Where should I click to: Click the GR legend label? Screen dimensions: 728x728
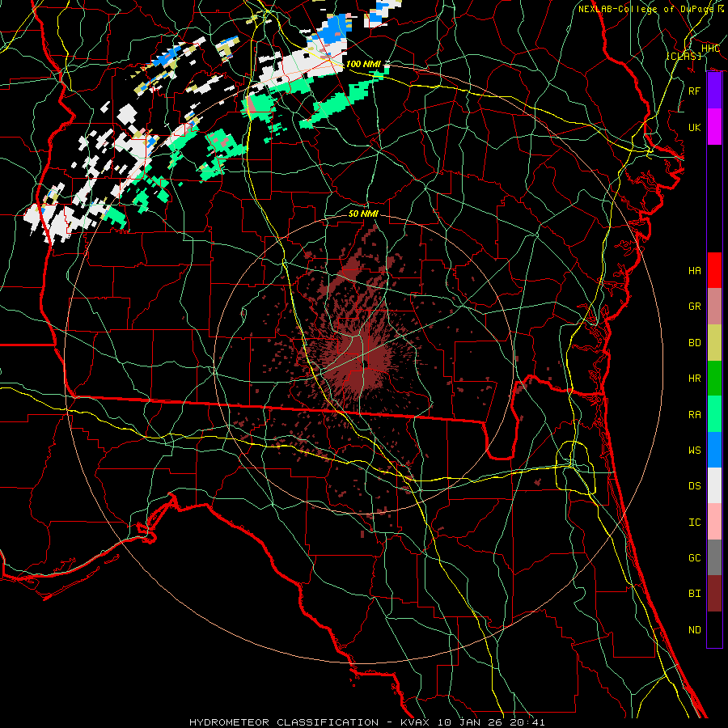694,307
